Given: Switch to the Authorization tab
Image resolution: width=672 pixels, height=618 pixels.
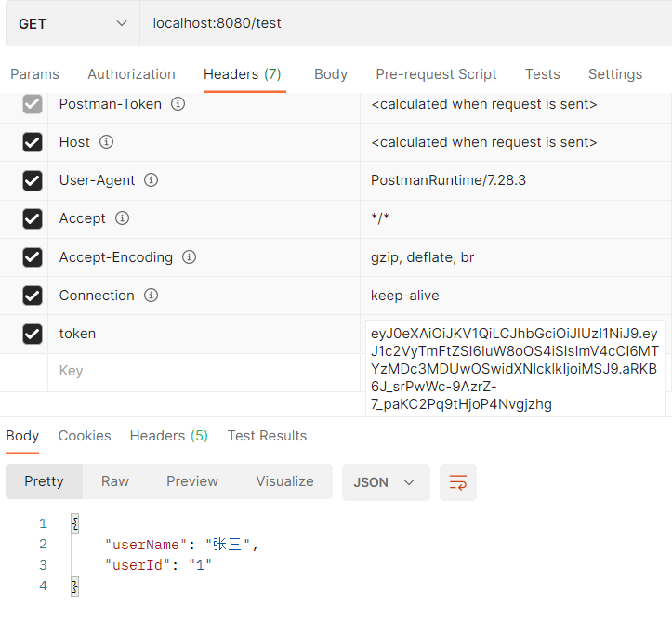Looking at the screenshot, I should [131, 74].
